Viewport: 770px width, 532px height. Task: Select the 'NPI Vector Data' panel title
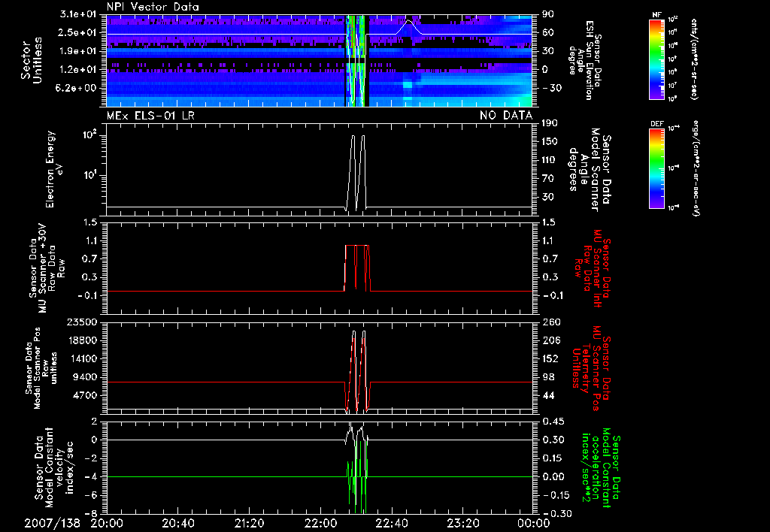click(x=153, y=7)
